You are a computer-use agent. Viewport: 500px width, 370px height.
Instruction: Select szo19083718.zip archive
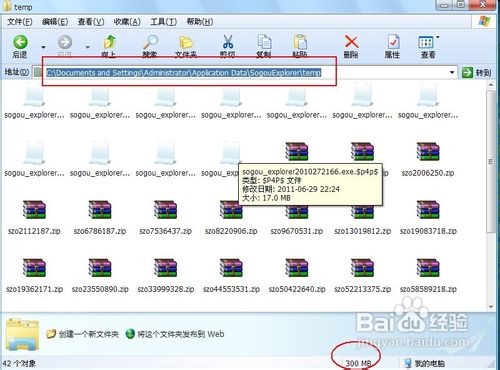coord(428,217)
